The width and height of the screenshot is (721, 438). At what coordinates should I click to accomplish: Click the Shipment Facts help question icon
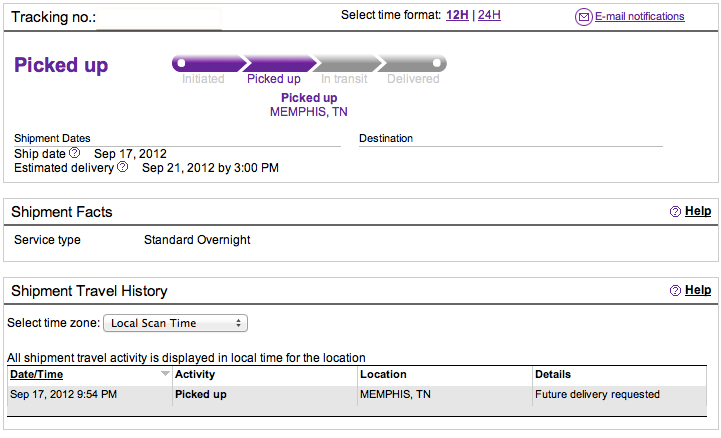(x=675, y=211)
